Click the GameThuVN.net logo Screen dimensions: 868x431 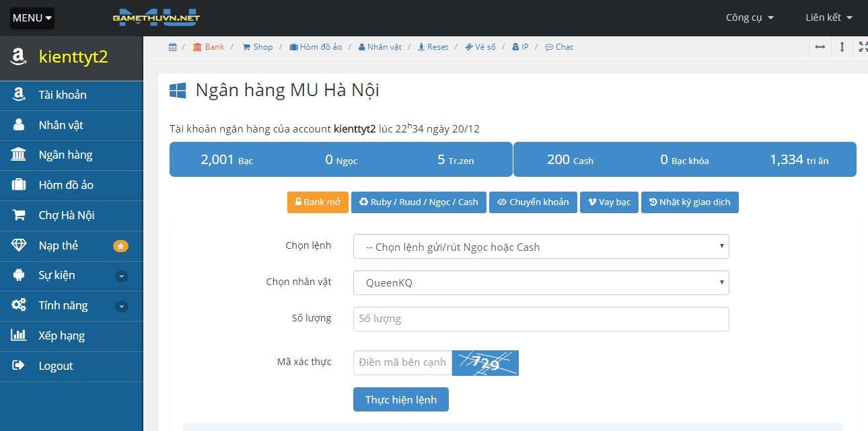pyautogui.click(x=156, y=17)
